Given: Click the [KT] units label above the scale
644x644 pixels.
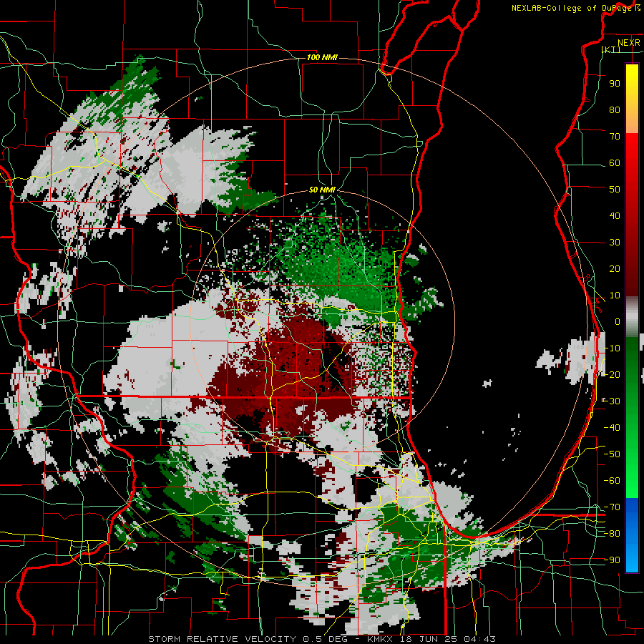Looking at the screenshot, I should 611,49.
